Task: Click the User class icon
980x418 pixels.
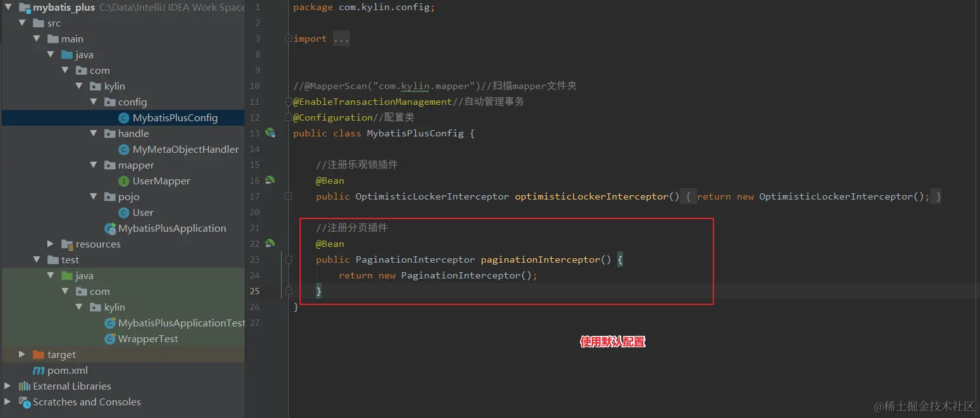Action: point(124,213)
